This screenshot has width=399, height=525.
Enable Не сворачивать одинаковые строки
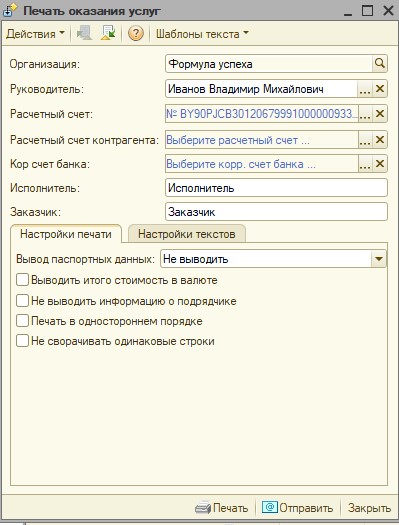tap(22, 341)
